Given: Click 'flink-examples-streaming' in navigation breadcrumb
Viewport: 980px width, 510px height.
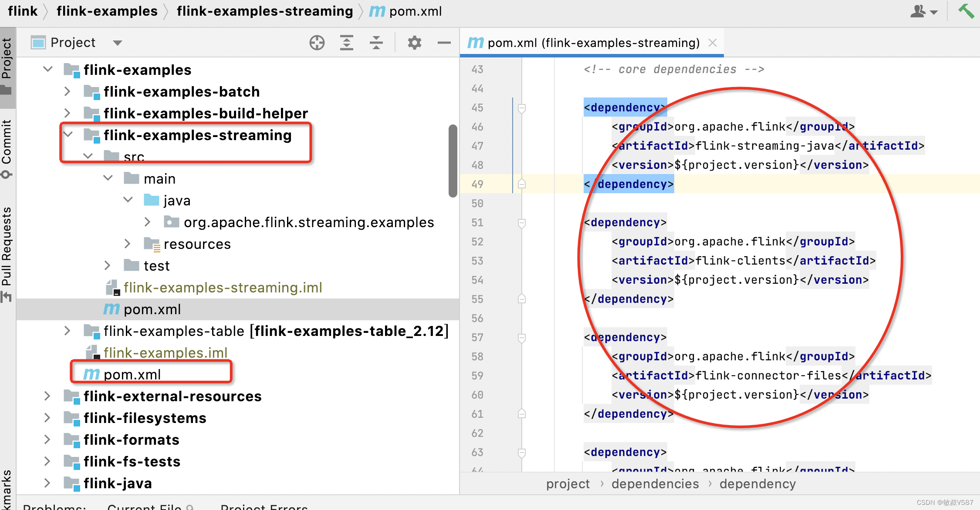Looking at the screenshot, I should pyautogui.click(x=265, y=11).
